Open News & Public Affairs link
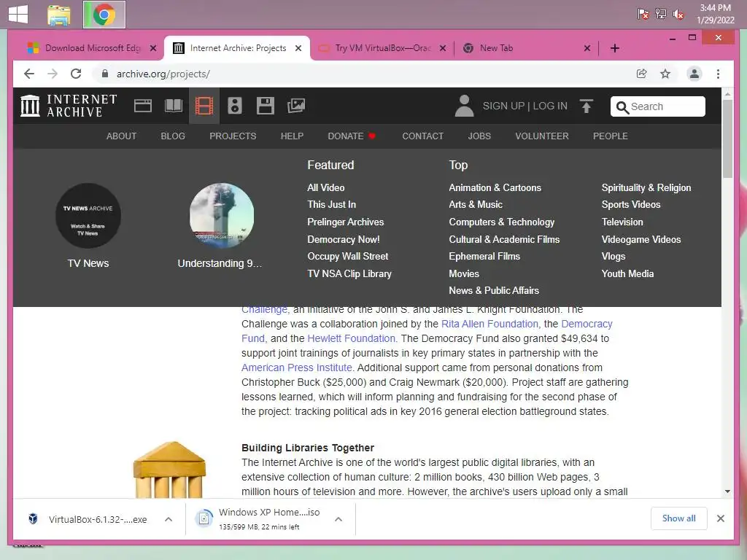747x560 pixels. [x=494, y=290]
